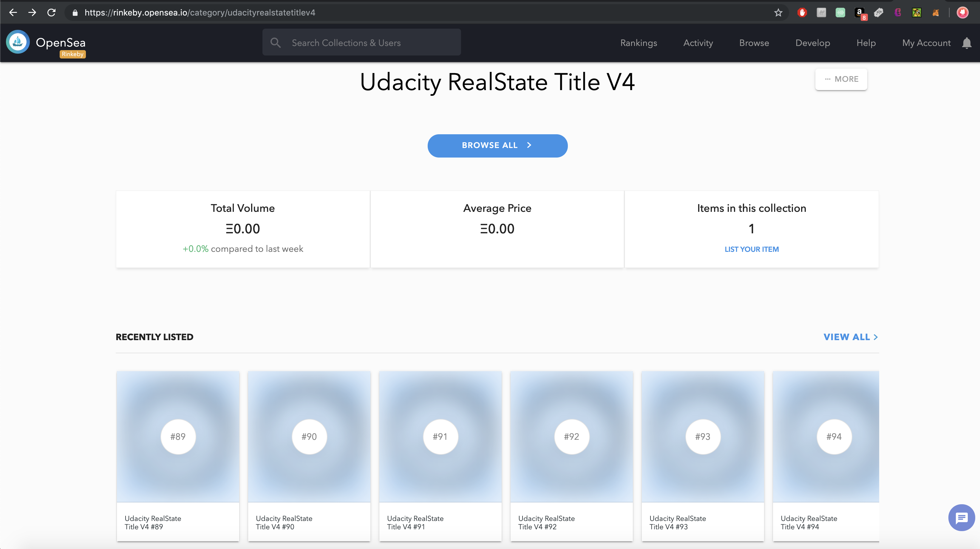Select the Udacity RealState Title V4 #89 thumbnail
Screen dimensions: 980x549
[178, 437]
